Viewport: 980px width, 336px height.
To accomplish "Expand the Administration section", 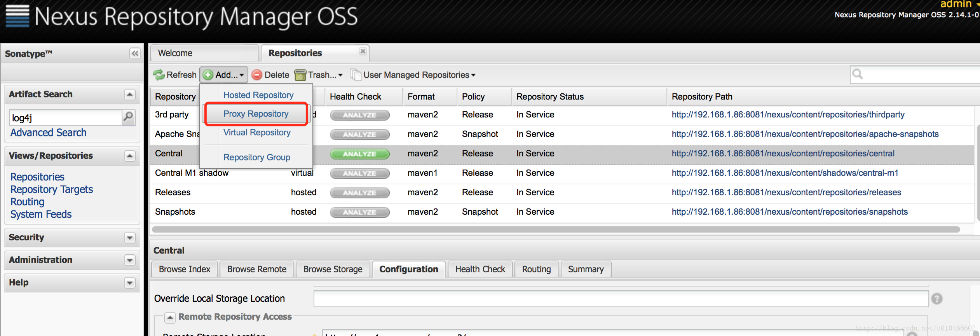I will point(130,260).
